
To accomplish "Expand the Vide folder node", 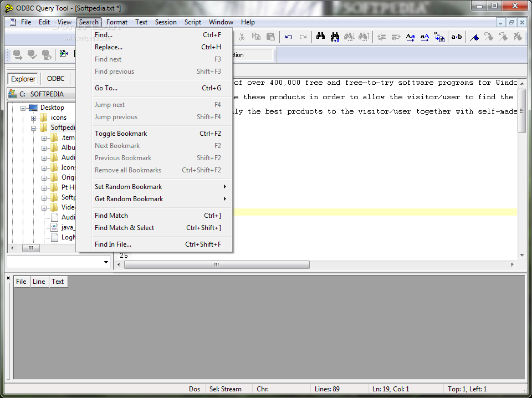I will click(x=44, y=208).
